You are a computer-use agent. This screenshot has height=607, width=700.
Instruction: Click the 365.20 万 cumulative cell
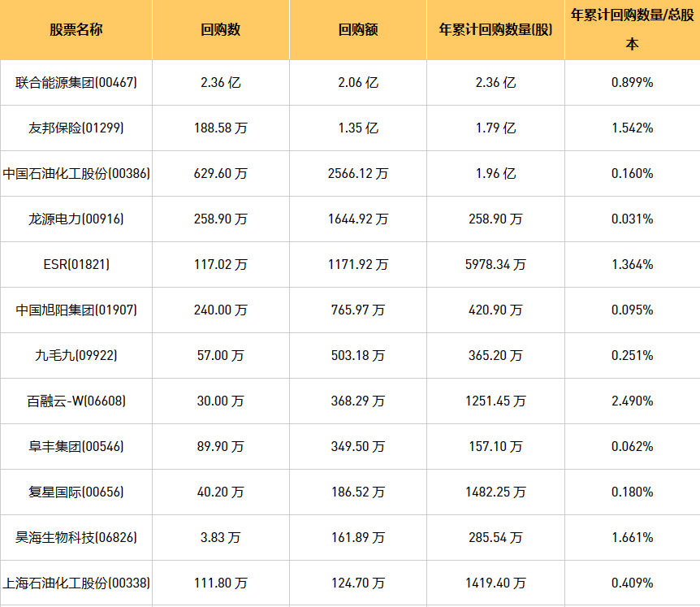pos(495,356)
